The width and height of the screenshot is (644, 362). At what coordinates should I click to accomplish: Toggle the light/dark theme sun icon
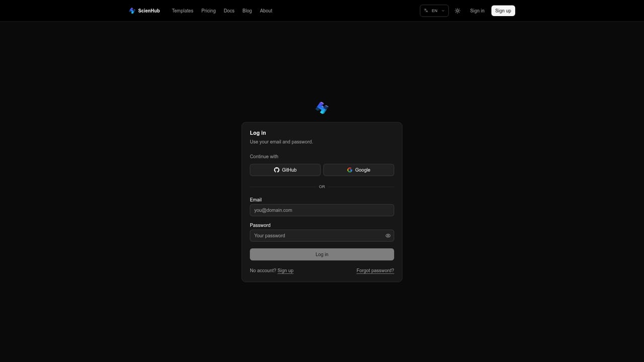point(457,11)
